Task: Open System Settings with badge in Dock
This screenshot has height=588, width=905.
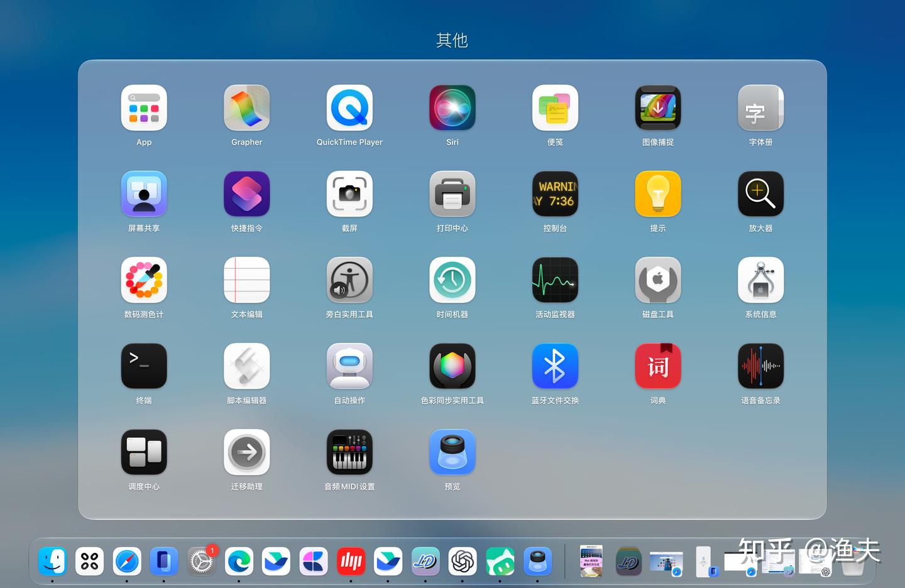Action: (x=202, y=561)
